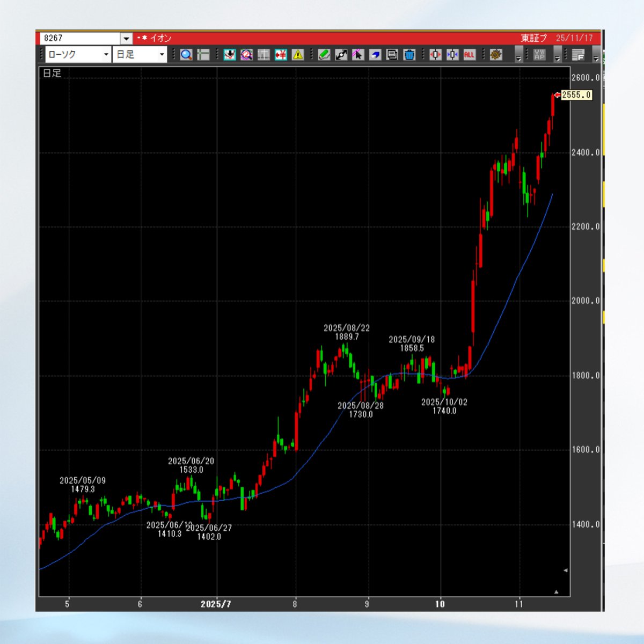Select the arrow pointer selection tool
This screenshot has width=644, height=644.
pyautogui.click(x=358, y=54)
